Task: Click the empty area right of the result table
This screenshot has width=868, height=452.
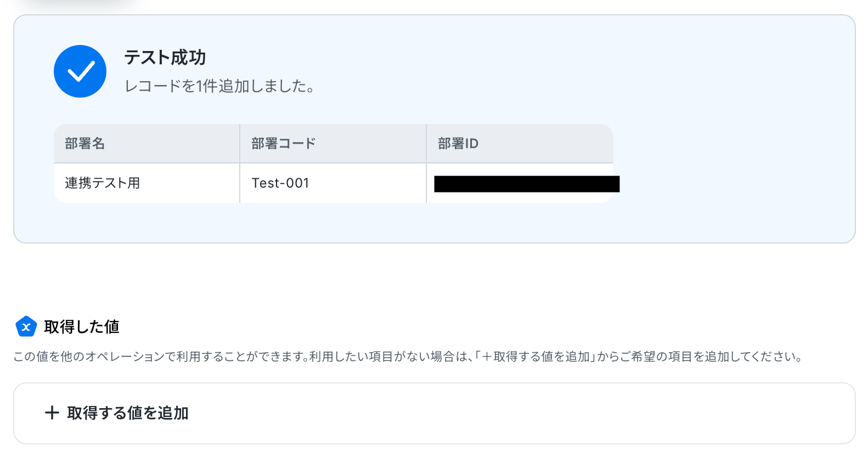Action: pyautogui.click(x=730, y=165)
